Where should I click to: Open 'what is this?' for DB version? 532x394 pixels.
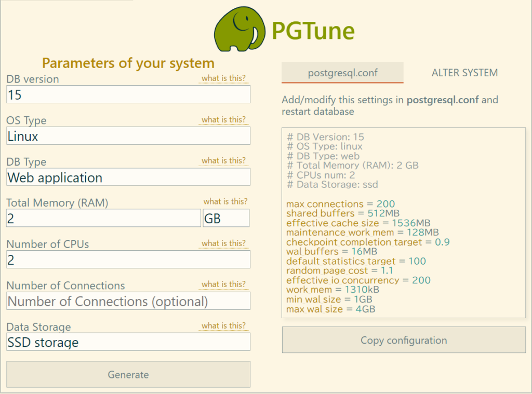coord(223,78)
